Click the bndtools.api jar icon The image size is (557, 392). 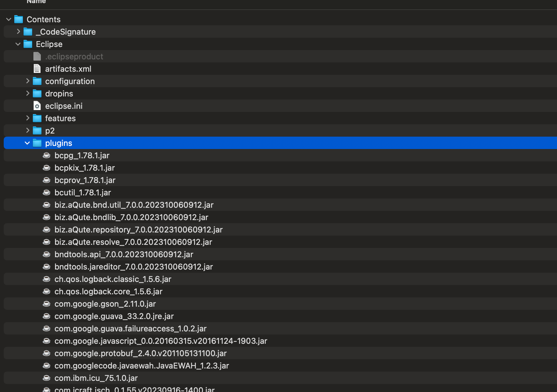tap(46, 254)
